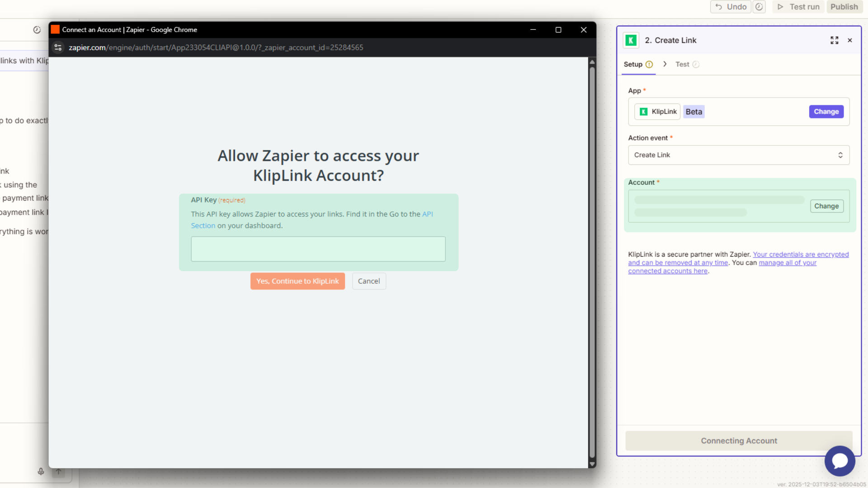Open site permissions icon in the address bar
Image resolution: width=868 pixels, height=488 pixels.
tap(58, 47)
